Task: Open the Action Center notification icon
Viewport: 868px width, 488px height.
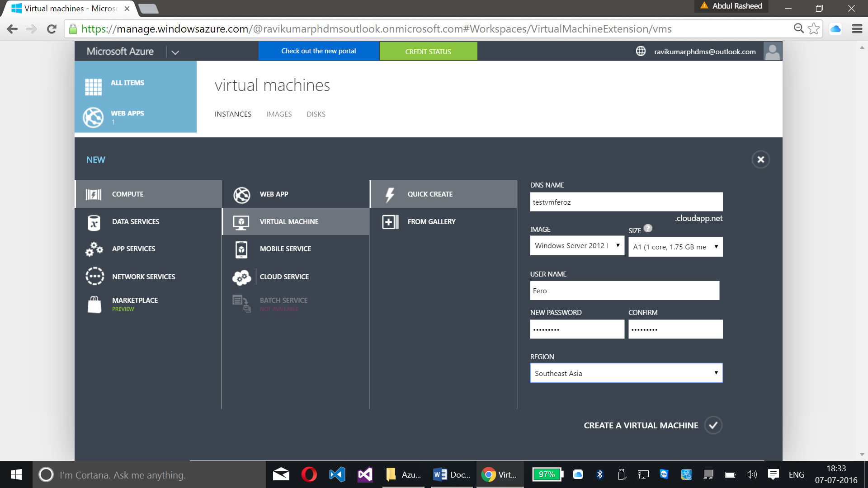Action: point(773,474)
